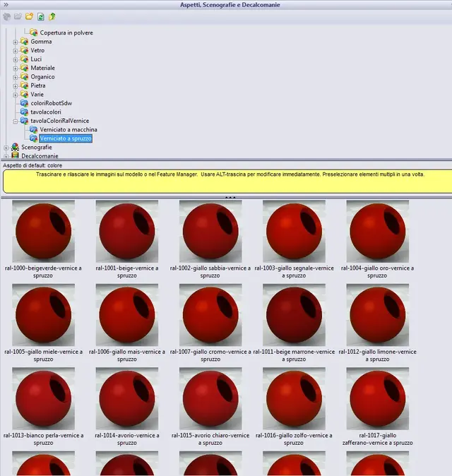
Task: Click the Verniciato a spruzzo folder icon
Action: pyautogui.click(x=34, y=138)
